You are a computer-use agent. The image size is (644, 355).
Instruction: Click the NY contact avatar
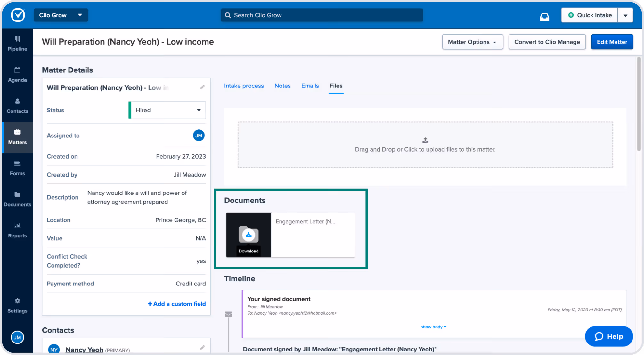54,349
